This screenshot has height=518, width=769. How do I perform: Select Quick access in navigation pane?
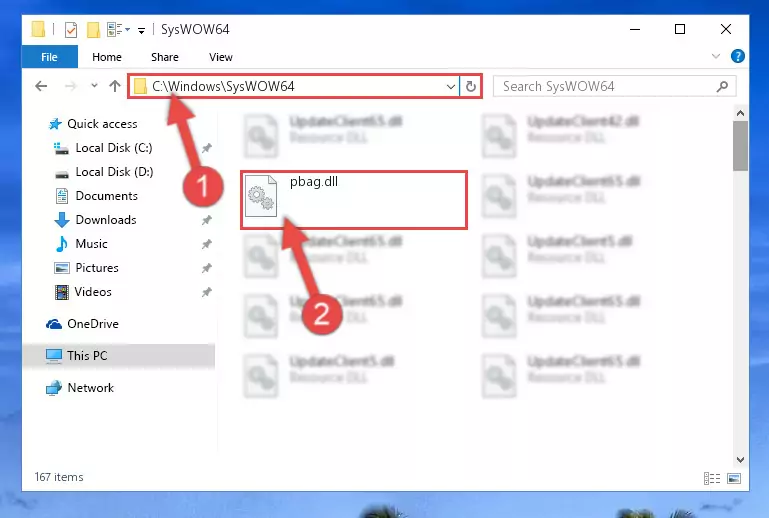92,124
